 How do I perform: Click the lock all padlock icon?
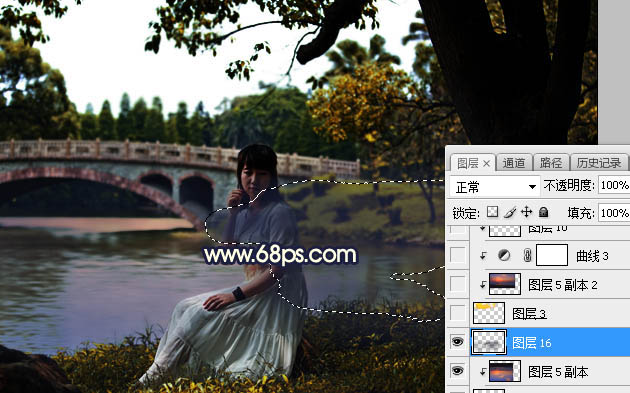(543, 212)
